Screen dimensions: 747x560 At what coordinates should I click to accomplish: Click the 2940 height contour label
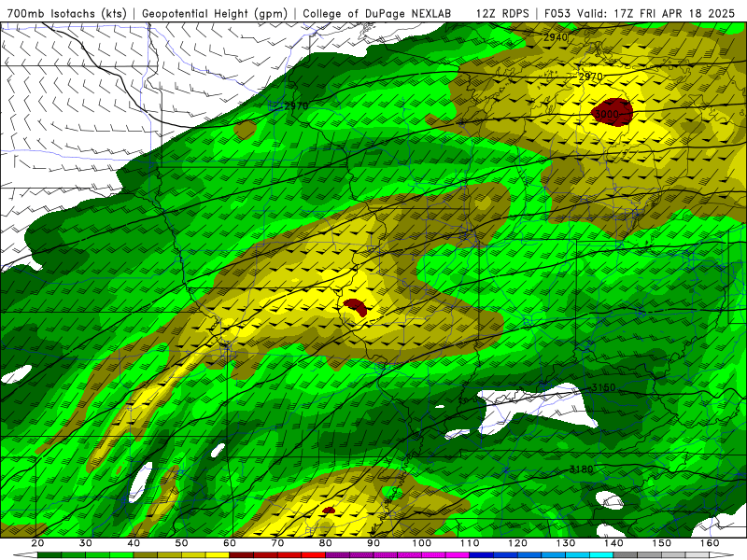coord(556,37)
